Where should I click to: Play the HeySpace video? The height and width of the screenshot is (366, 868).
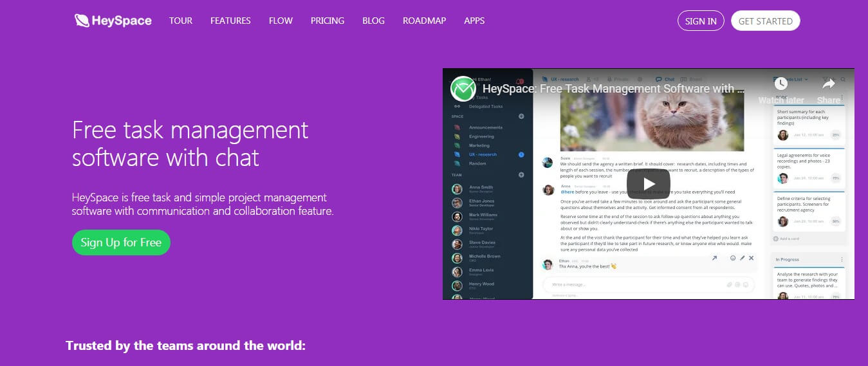click(x=649, y=184)
